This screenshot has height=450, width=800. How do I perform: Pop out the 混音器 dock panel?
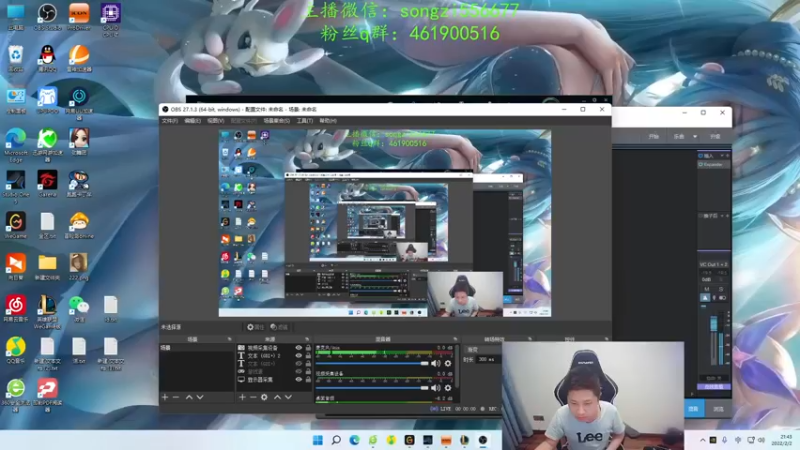coord(455,339)
